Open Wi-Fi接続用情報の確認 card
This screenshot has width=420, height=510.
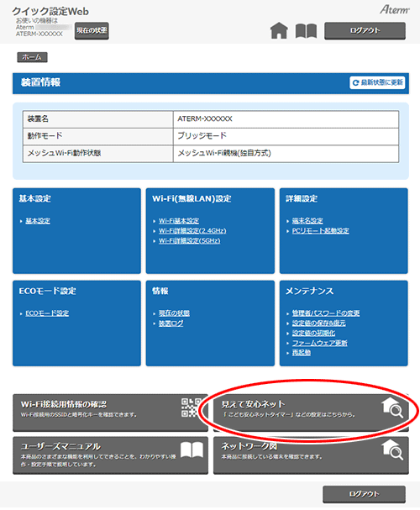tap(110, 413)
